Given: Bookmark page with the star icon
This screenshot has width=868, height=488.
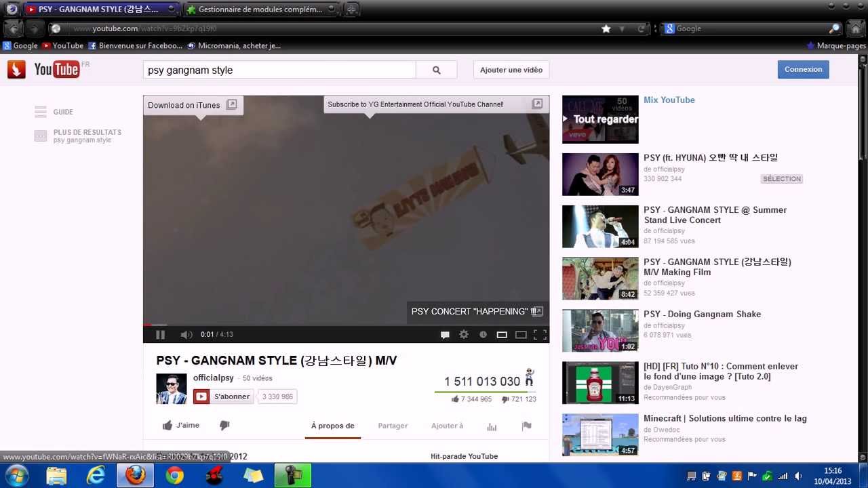Looking at the screenshot, I should [x=606, y=28].
